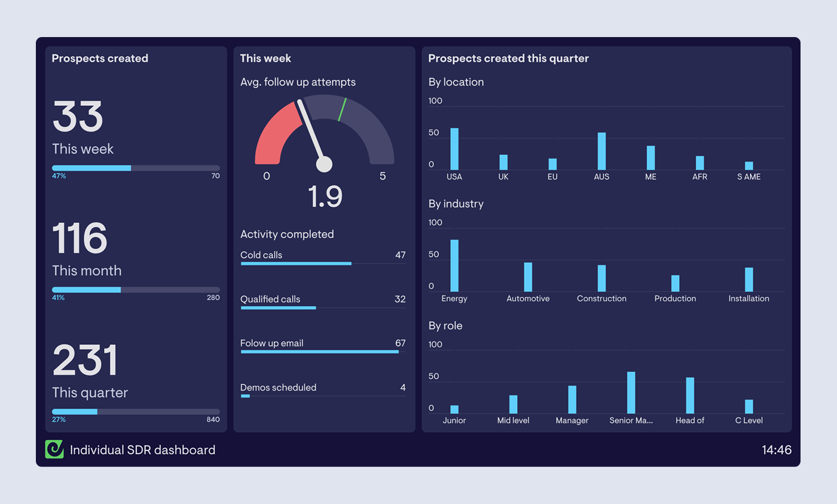Click the gauge needle on follow up attempts
Viewport: 837px width, 504px height.
pos(311,133)
